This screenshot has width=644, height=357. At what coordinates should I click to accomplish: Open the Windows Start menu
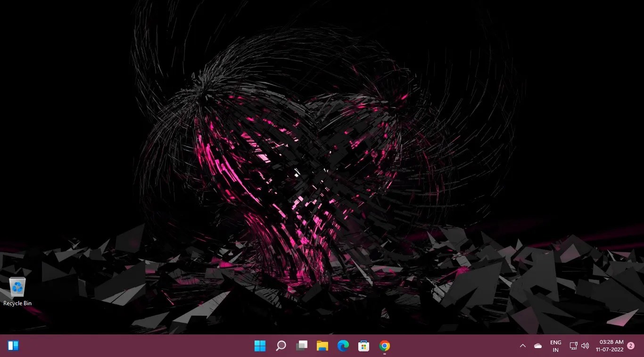pos(260,346)
